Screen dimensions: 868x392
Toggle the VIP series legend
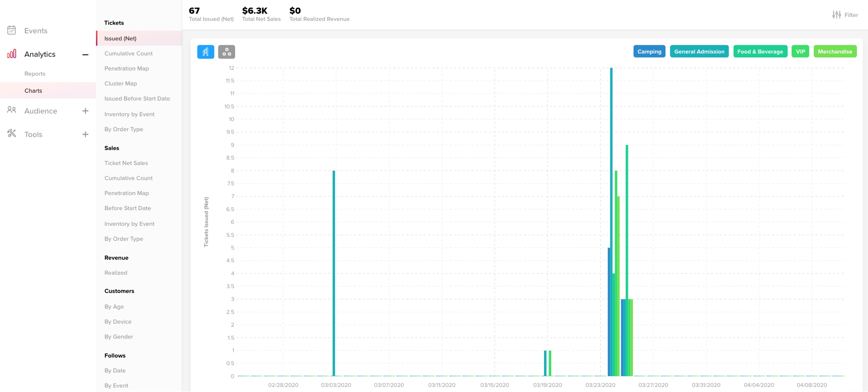click(800, 51)
